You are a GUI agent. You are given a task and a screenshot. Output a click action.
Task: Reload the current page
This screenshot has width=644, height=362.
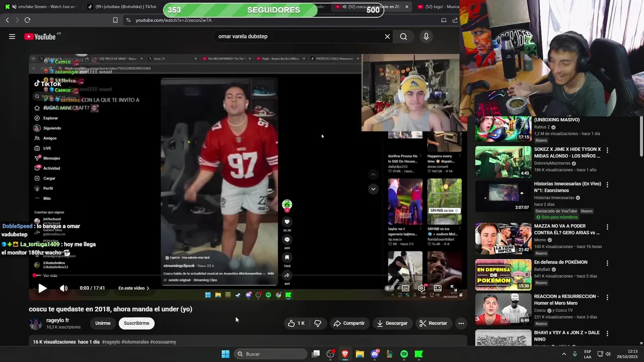tap(27, 20)
